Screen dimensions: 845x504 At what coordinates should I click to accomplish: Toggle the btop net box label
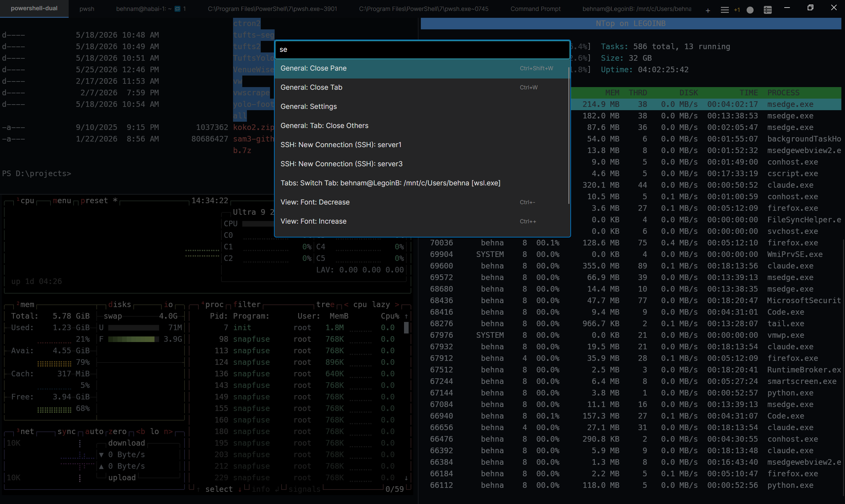coord(25,432)
